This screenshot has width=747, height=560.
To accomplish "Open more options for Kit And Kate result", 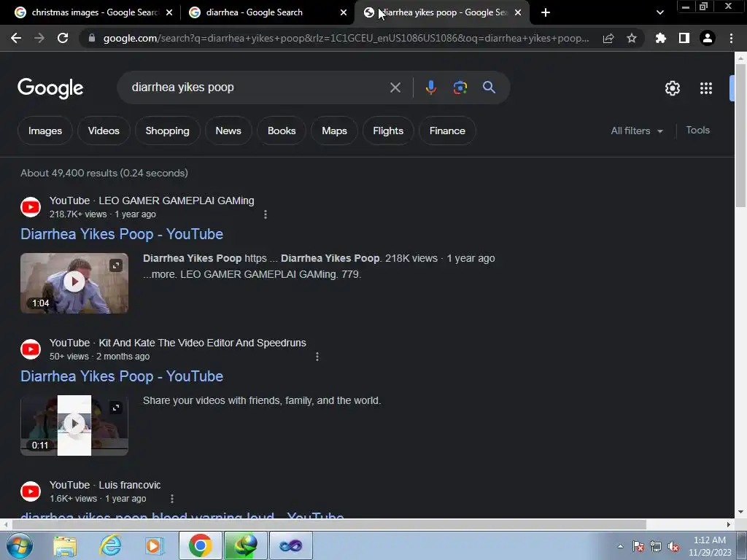I will (317, 357).
